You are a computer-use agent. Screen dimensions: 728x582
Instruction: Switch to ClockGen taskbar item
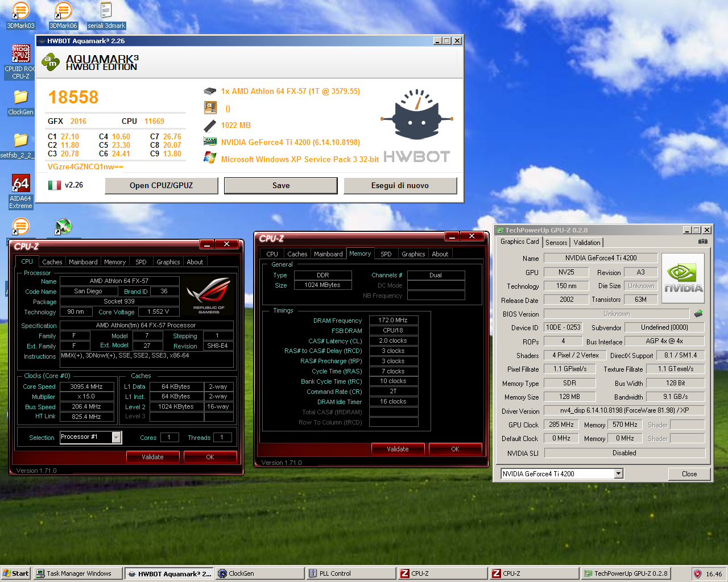pos(259,573)
